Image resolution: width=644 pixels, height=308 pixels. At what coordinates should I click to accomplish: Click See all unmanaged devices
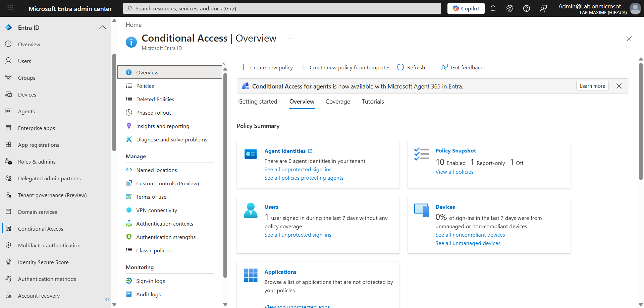click(x=468, y=243)
